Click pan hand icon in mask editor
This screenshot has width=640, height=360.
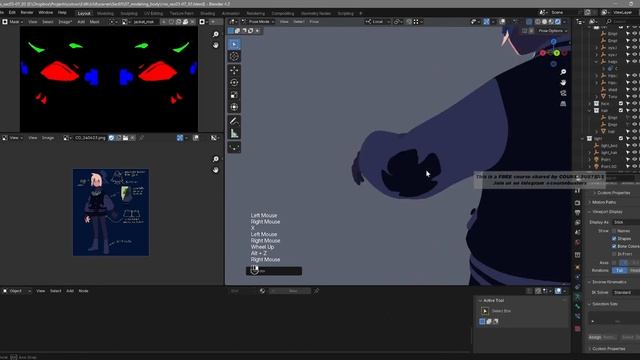(216, 45)
